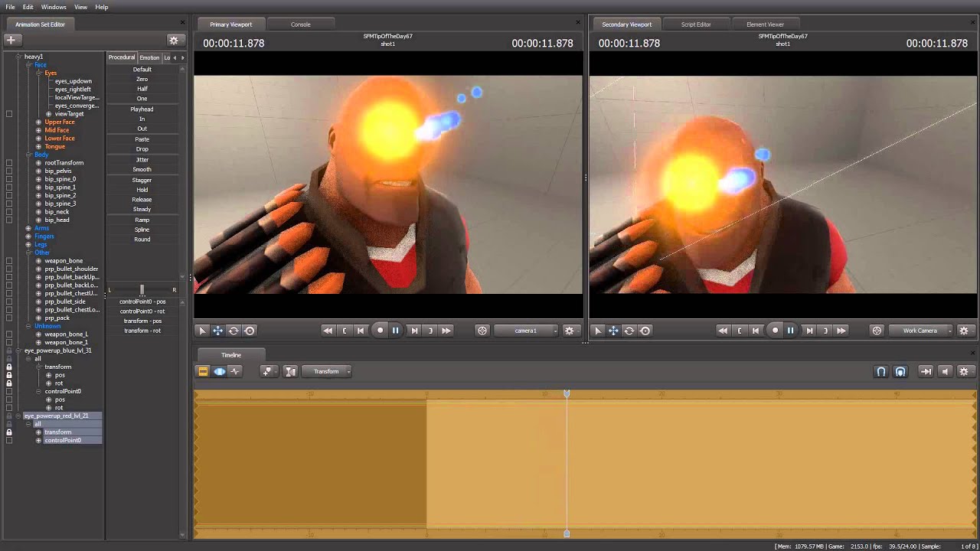The width and height of the screenshot is (980, 551).
Task: Open the Transform dropdown in timeline
Action: pyautogui.click(x=327, y=371)
